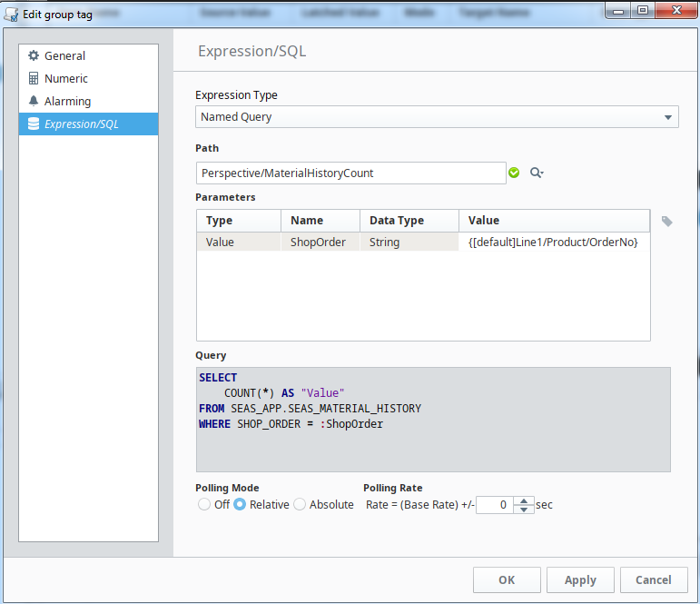Click the General gear icon
This screenshot has height=604, width=700.
tap(34, 55)
